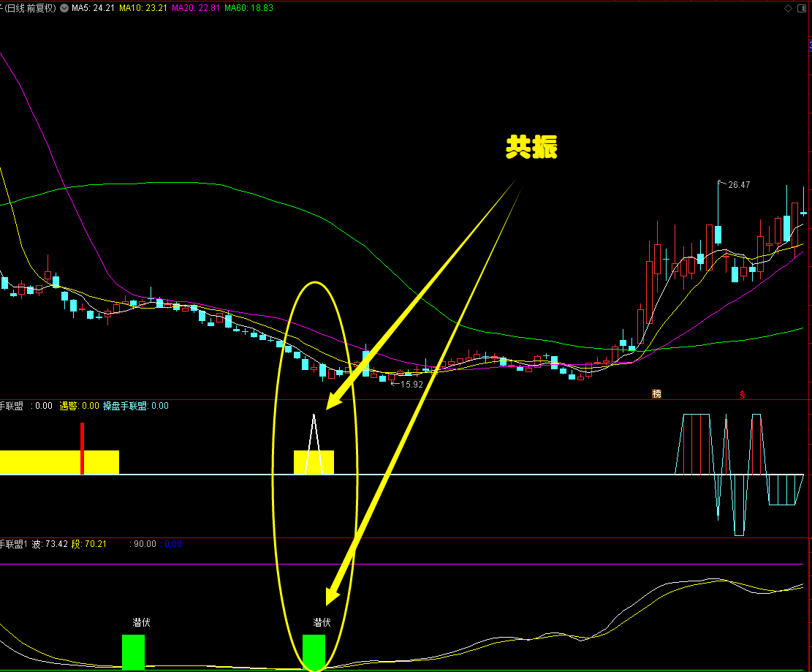Click the 榜 marker below the candlesticks
812x672 pixels.
coord(656,394)
